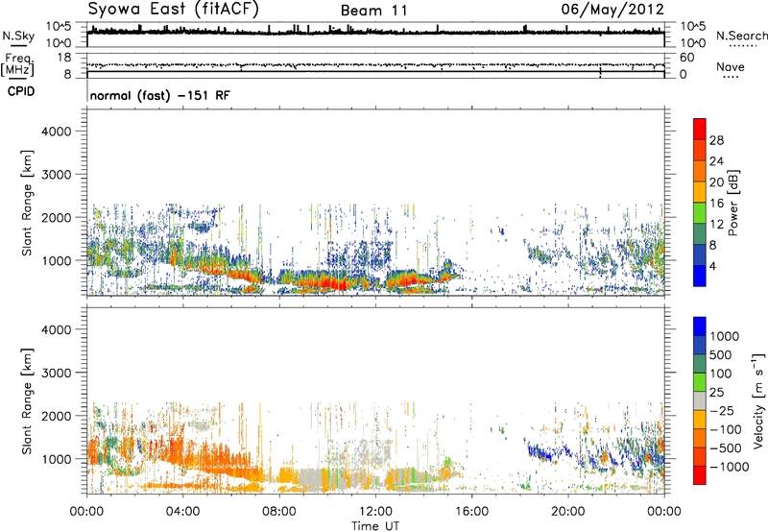
Task: Click the "4" Power color bar label
Action: click(x=713, y=266)
